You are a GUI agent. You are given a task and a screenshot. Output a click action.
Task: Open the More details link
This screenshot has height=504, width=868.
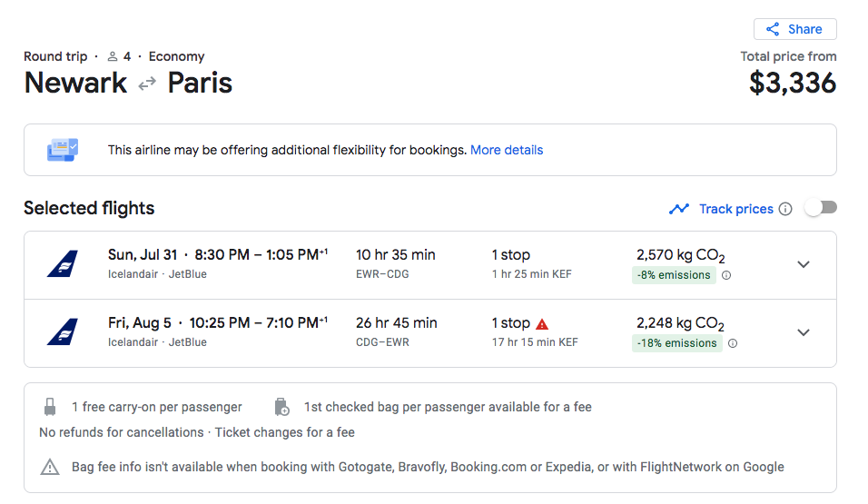pyautogui.click(x=507, y=150)
